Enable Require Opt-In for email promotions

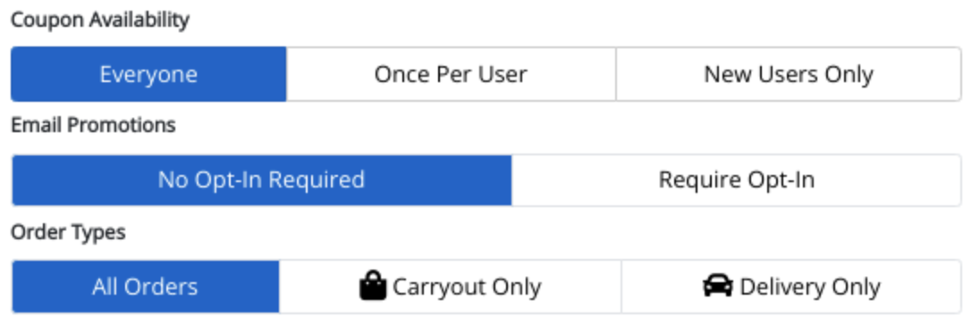point(736,180)
